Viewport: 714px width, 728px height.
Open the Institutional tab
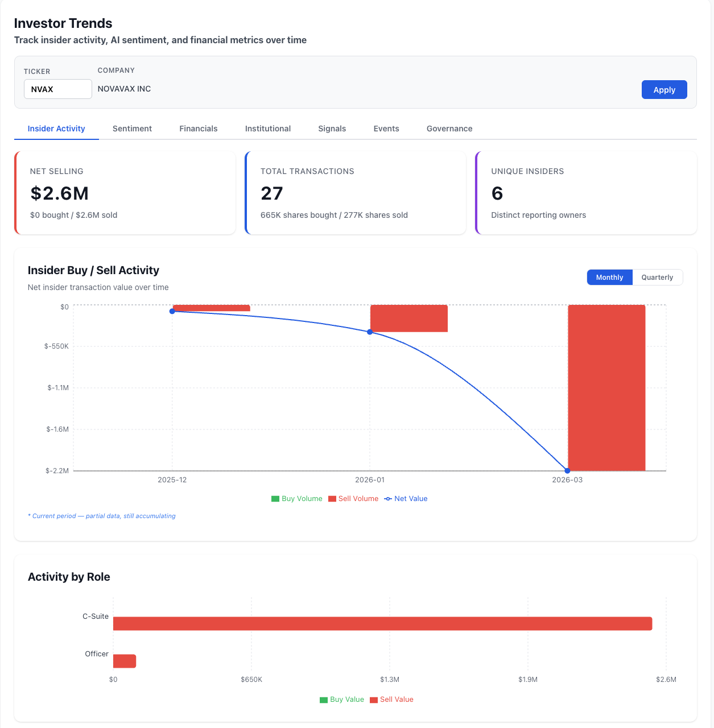[267, 129]
